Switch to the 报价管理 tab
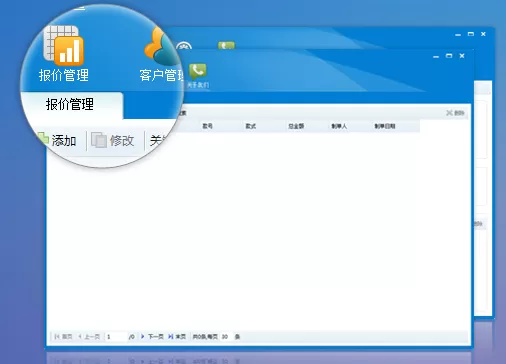 tap(70, 104)
